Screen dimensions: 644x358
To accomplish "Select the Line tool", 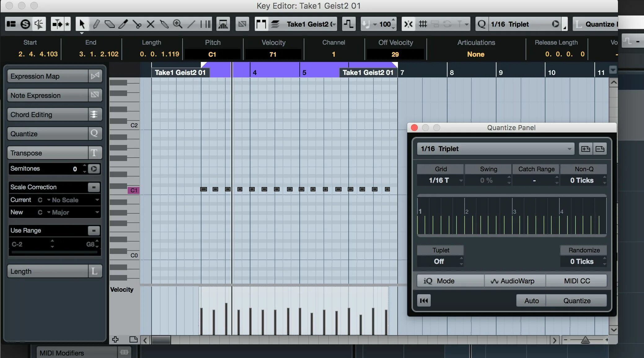I will click(191, 24).
